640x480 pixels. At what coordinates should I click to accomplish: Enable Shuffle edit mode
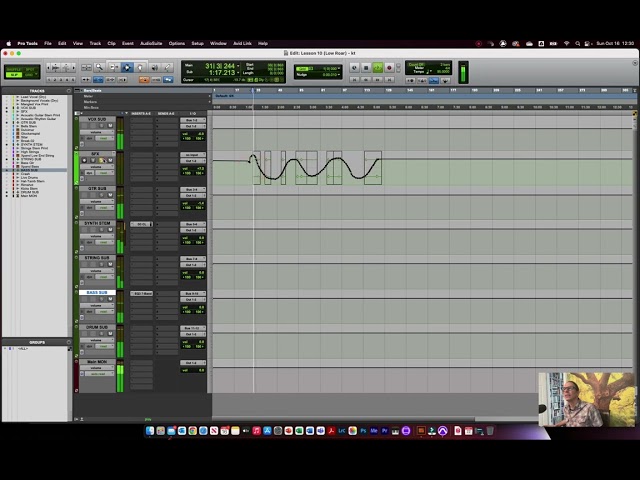point(14,69)
